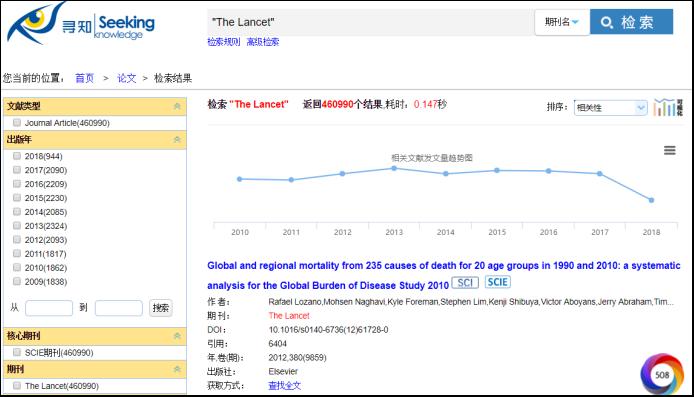Viewport: 694px width, 397px height.
Task: Click the citation count 6404
Action: pyautogui.click(x=278, y=344)
